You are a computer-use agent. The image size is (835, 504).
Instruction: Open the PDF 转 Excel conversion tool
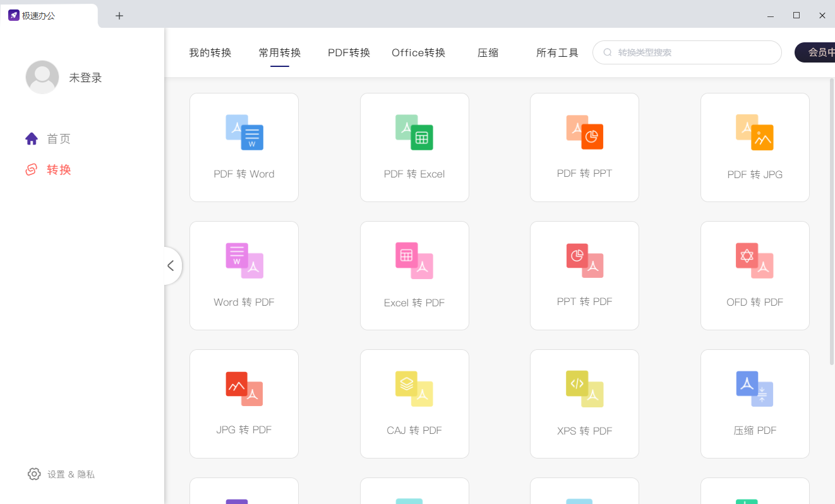click(414, 147)
